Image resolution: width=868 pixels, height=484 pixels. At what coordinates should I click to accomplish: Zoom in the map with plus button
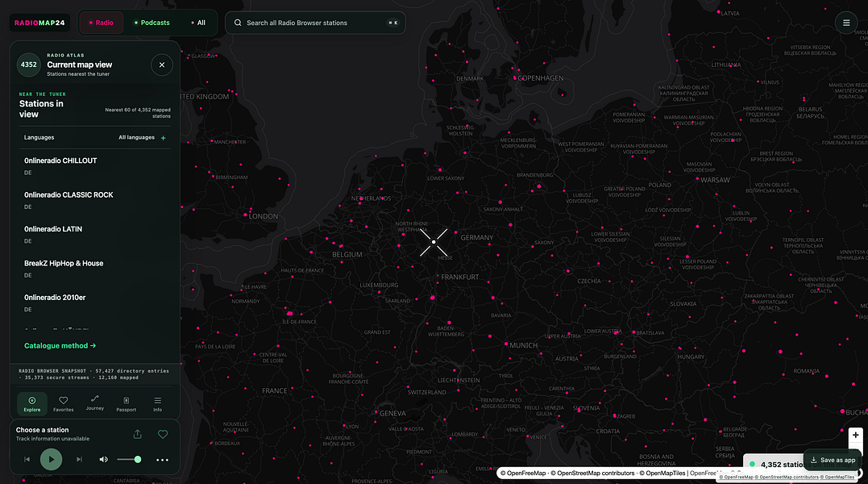coord(855,436)
